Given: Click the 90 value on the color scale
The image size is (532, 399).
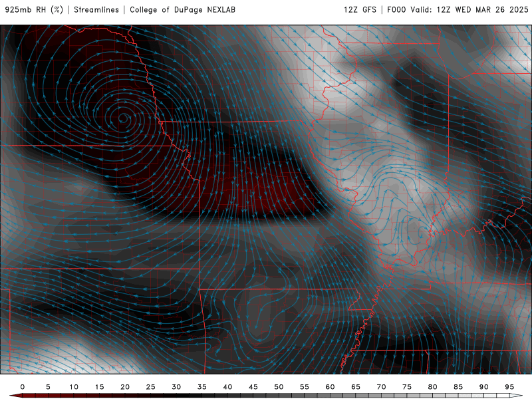Looking at the screenshot, I should pos(483,387).
